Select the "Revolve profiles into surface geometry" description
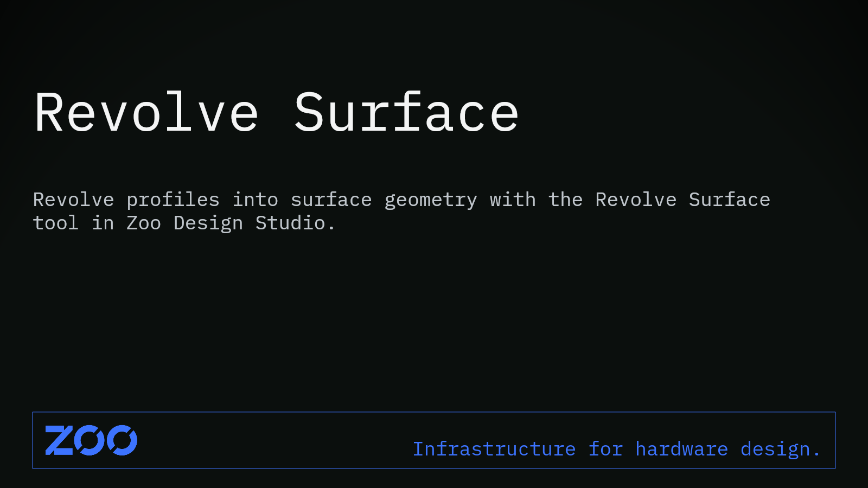Image resolution: width=868 pixels, height=488 pixels. pyautogui.click(x=401, y=211)
